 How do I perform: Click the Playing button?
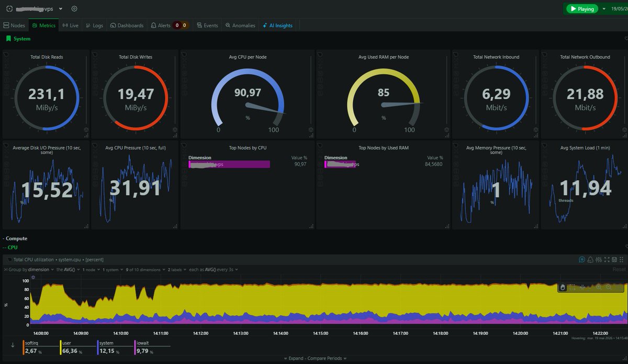(581, 9)
